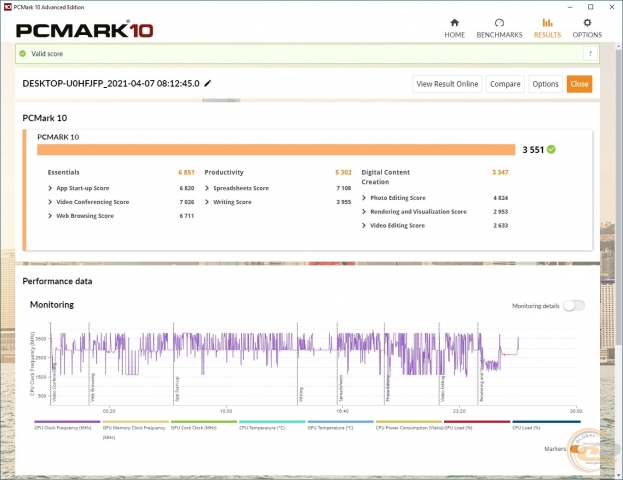Click the Productivity score 5 302
The width and height of the screenshot is (623, 480).
click(343, 172)
